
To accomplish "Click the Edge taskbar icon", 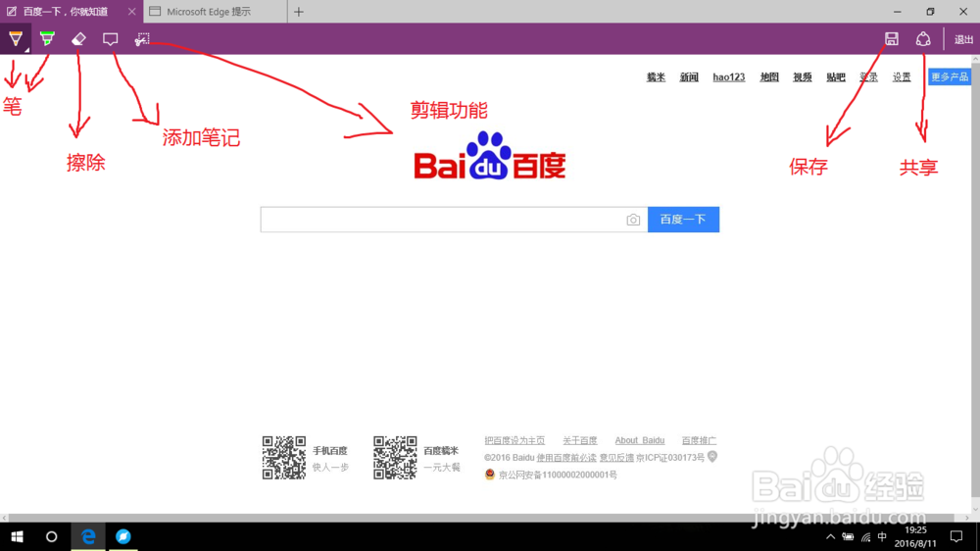I will click(88, 536).
